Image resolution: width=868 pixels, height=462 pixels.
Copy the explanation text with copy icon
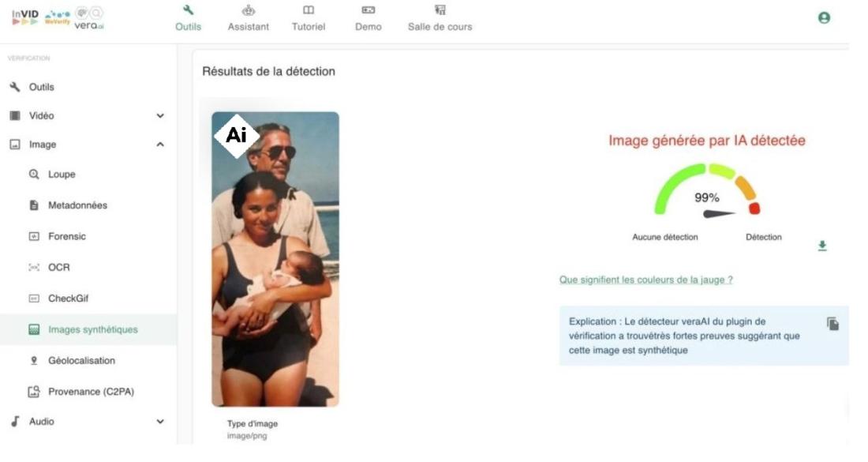click(832, 324)
